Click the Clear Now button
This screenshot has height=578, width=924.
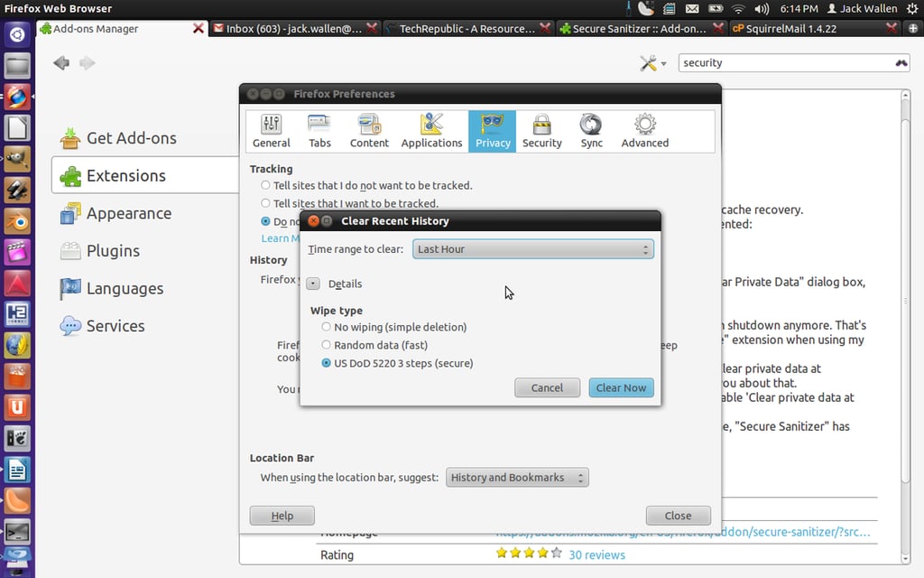(621, 387)
